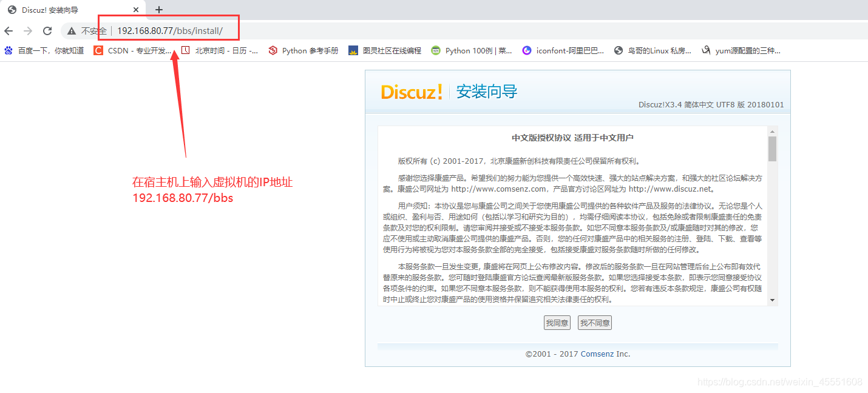Open the iconfont-阿里巴巴 bookmark
This screenshot has height=393, width=868.
(563, 51)
